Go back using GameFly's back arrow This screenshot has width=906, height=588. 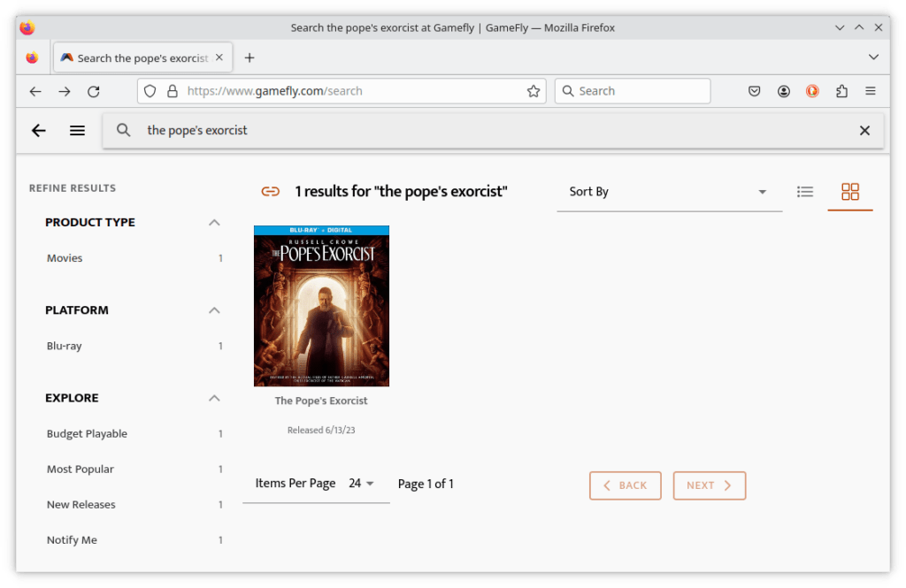click(x=39, y=131)
